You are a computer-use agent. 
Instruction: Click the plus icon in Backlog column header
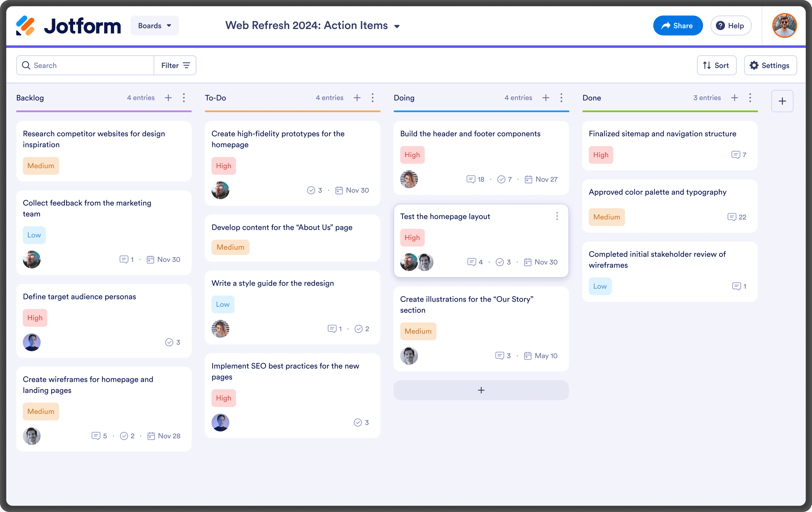click(x=168, y=98)
